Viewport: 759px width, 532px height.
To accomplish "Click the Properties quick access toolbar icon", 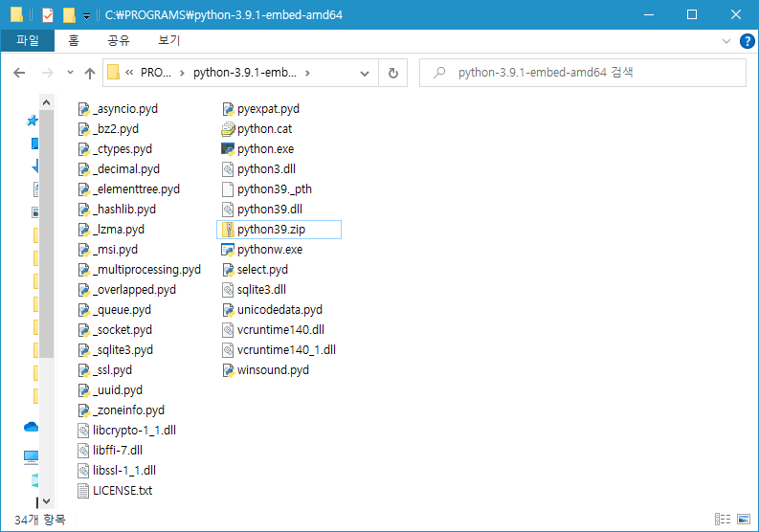I will pos(48,15).
